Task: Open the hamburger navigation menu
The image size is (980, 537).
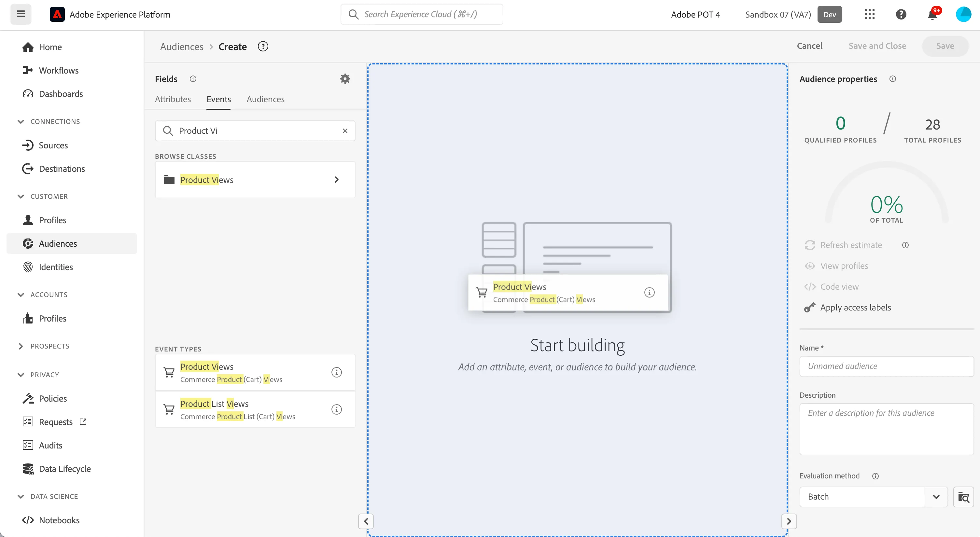Action: click(x=21, y=14)
